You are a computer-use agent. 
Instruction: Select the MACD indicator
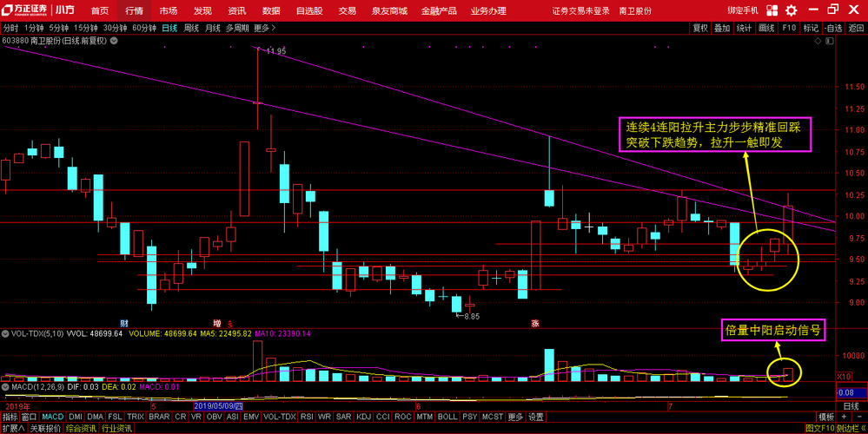53,417
